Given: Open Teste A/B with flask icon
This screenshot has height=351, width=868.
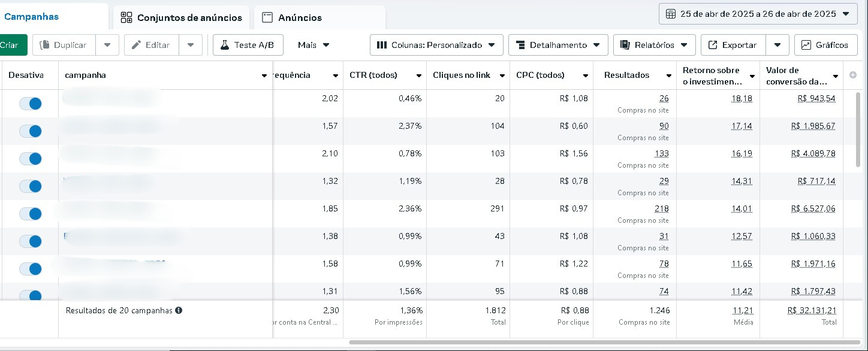Looking at the screenshot, I should tap(247, 45).
